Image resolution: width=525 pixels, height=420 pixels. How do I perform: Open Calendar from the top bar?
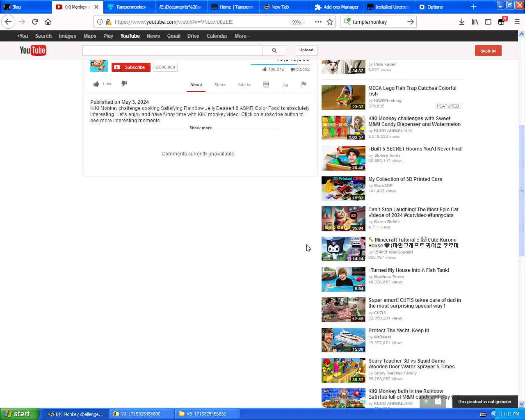pyautogui.click(x=217, y=36)
